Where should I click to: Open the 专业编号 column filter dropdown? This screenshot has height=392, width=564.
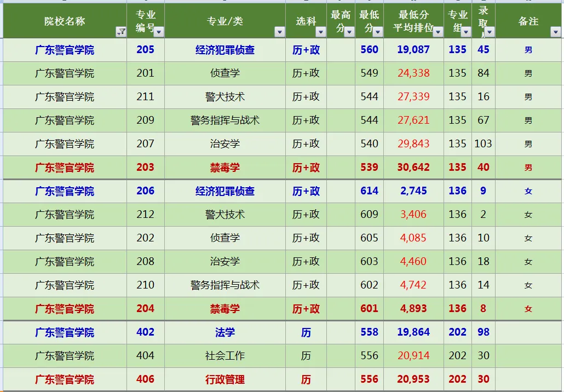point(159,32)
